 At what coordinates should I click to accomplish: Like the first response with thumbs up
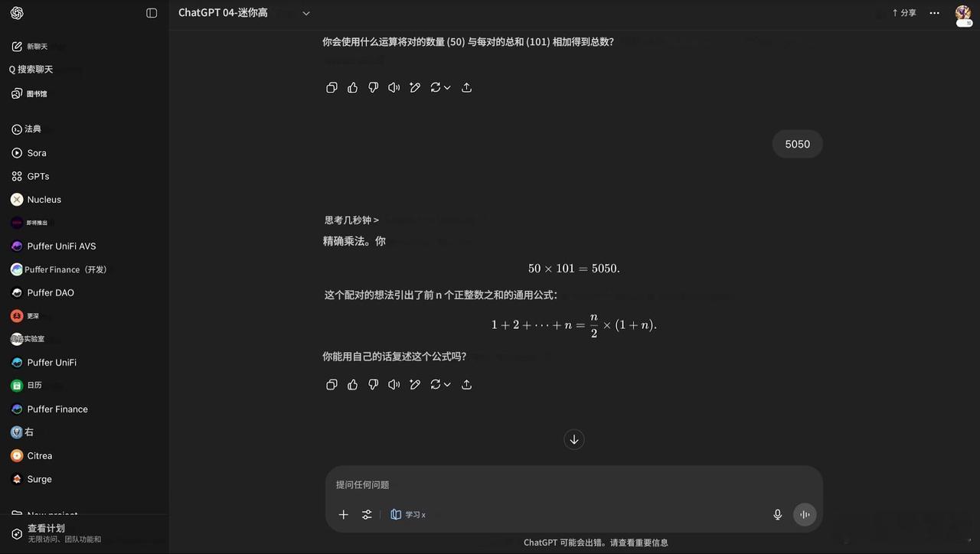coord(352,88)
